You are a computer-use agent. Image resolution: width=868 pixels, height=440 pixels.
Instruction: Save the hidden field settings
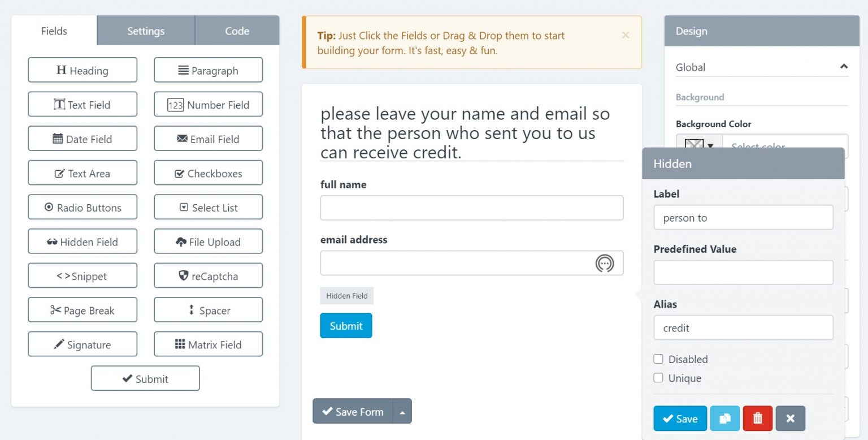(x=680, y=419)
